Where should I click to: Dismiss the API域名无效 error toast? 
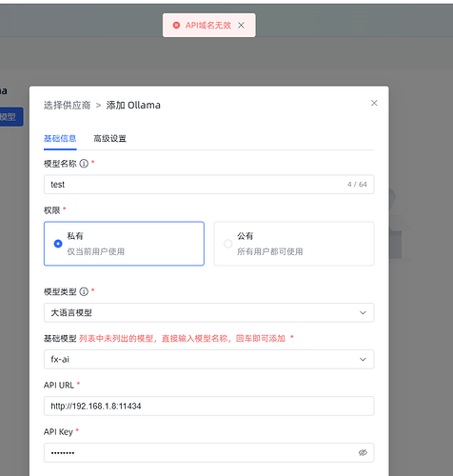(x=241, y=25)
